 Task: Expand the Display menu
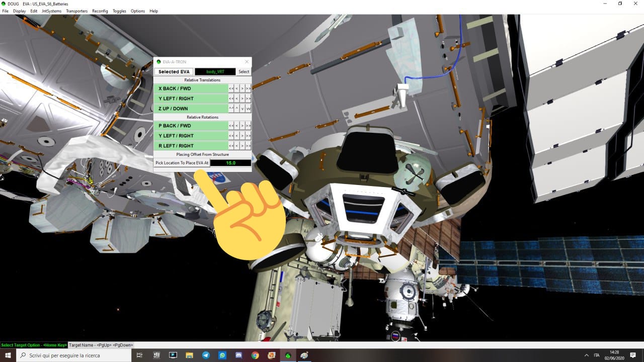pyautogui.click(x=19, y=11)
